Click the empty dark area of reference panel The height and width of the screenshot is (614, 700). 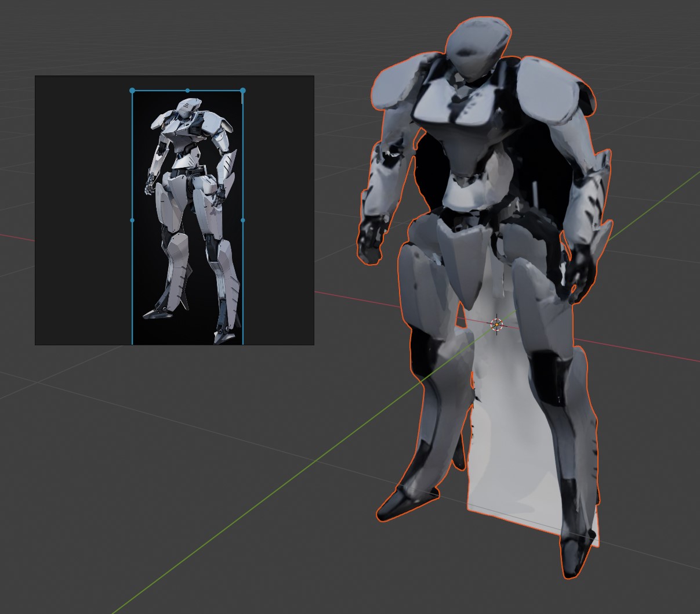coord(81,209)
